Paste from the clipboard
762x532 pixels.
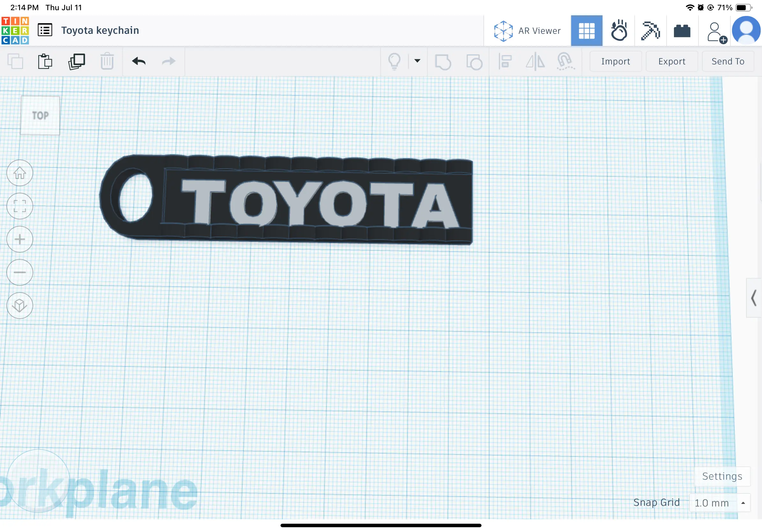45,61
